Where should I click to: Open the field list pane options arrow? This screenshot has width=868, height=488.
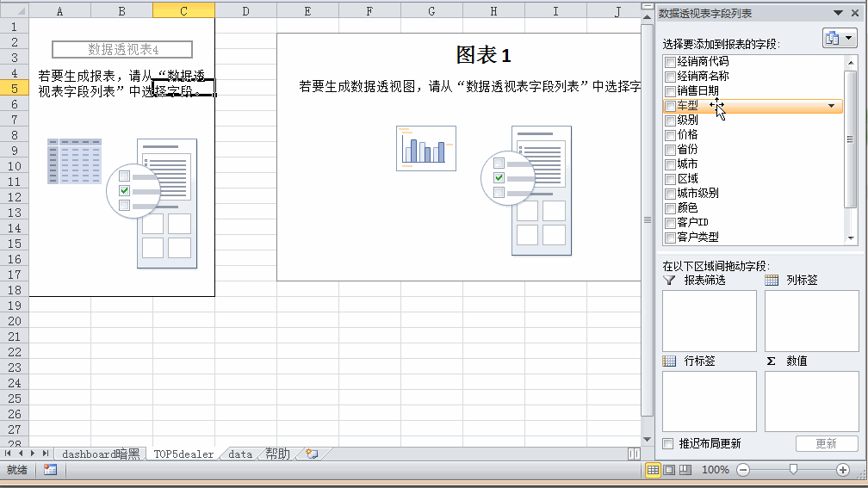pos(838,13)
